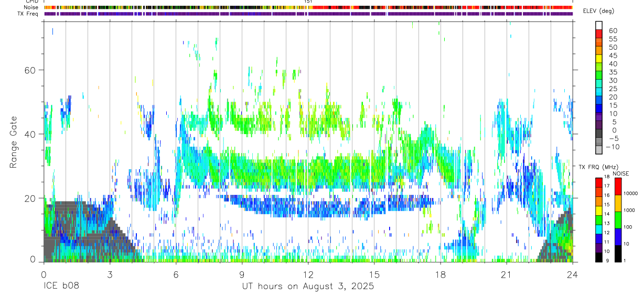Pick the blue swatch in NOISE colorbar
Image resolution: width=644 pixels, height=297 pixels.
(617, 237)
